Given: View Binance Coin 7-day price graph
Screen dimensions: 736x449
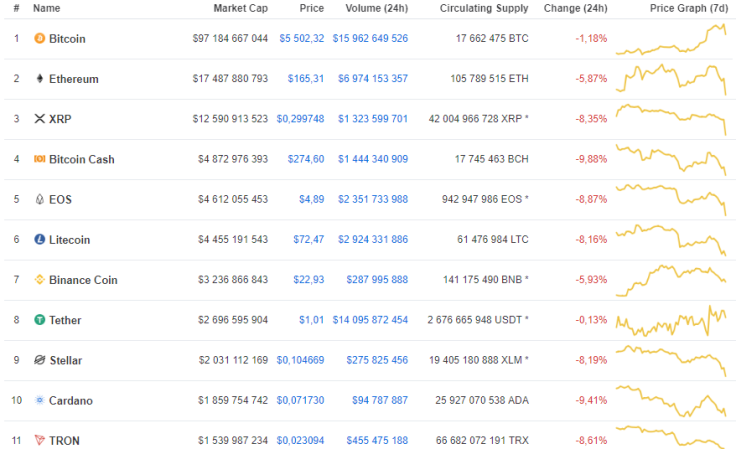Looking at the screenshot, I should pos(671,281).
